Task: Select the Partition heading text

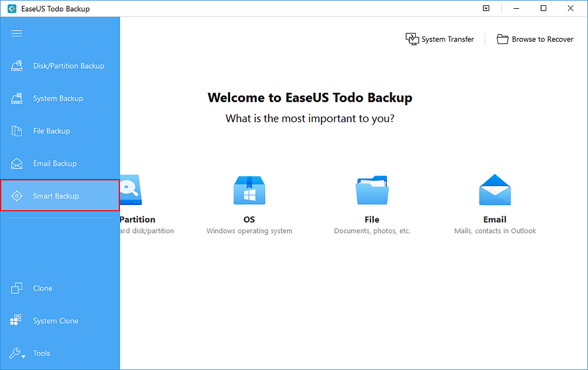Action: pyautogui.click(x=138, y=220)
